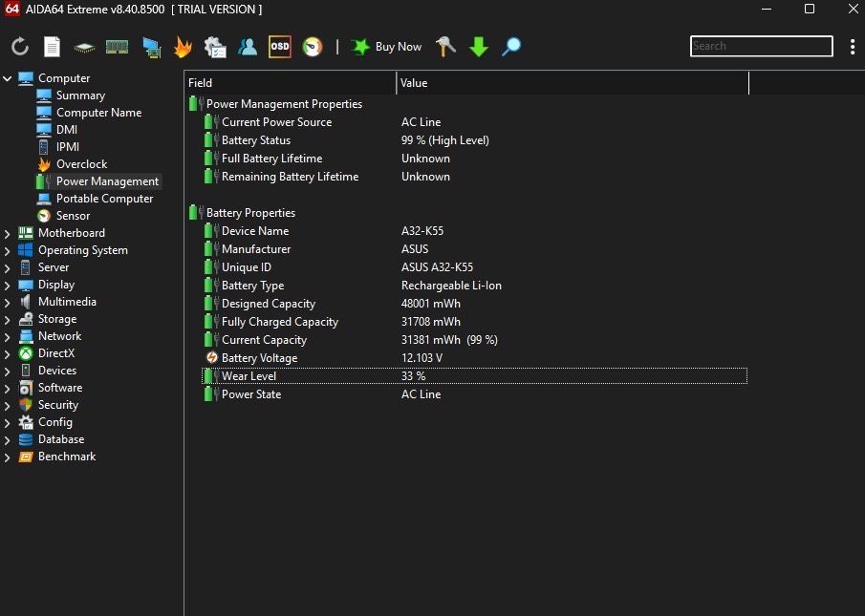Click the Refresh toolbar icon
This screenshot has height=616, width=865.
pos(20,47)
